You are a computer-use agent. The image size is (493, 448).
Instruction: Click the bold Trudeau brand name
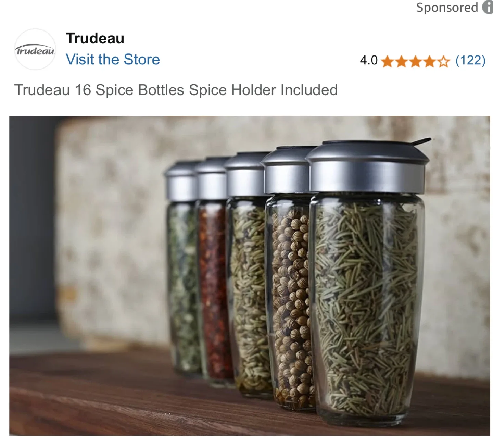tap(95, 38)
